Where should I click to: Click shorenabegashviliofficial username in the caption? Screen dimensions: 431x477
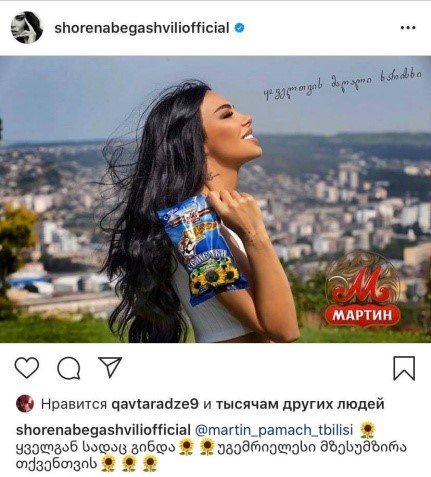(x=103, y=430)
